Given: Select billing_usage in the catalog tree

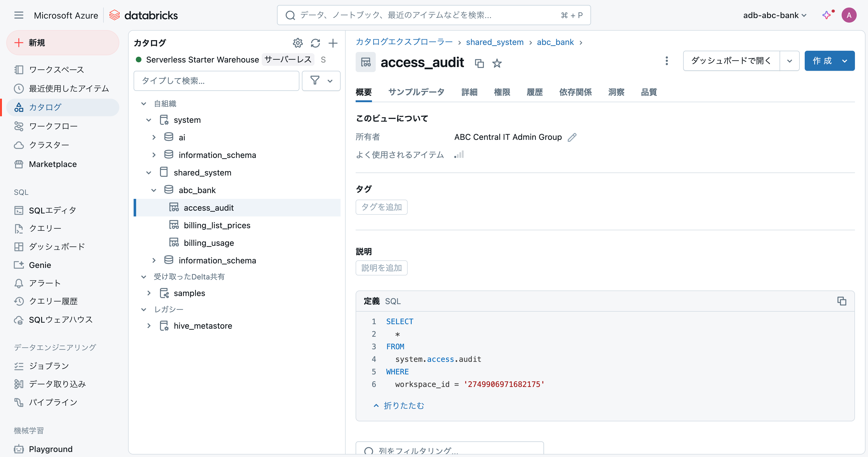Looking at the screenshot, I should tap(208, 243).
